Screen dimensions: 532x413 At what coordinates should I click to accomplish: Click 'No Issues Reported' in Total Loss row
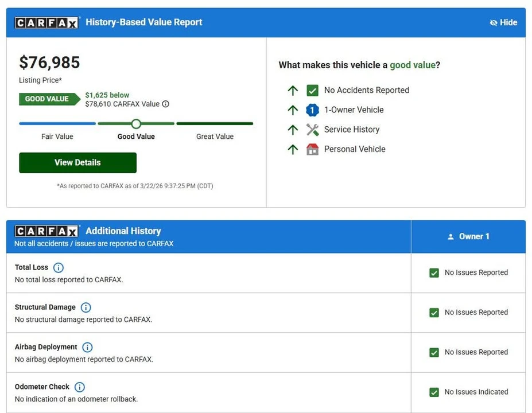pyautogui.click(x=476, y=272)
